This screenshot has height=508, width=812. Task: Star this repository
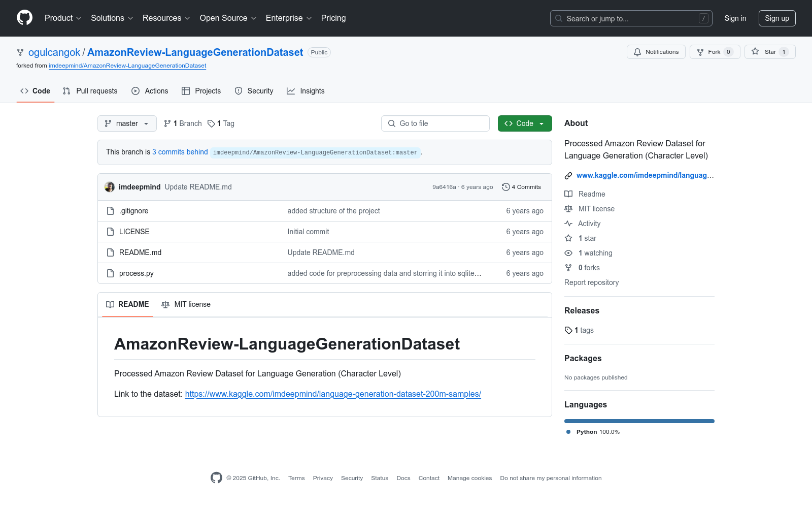pyautogui.click(x=770, y=52)
